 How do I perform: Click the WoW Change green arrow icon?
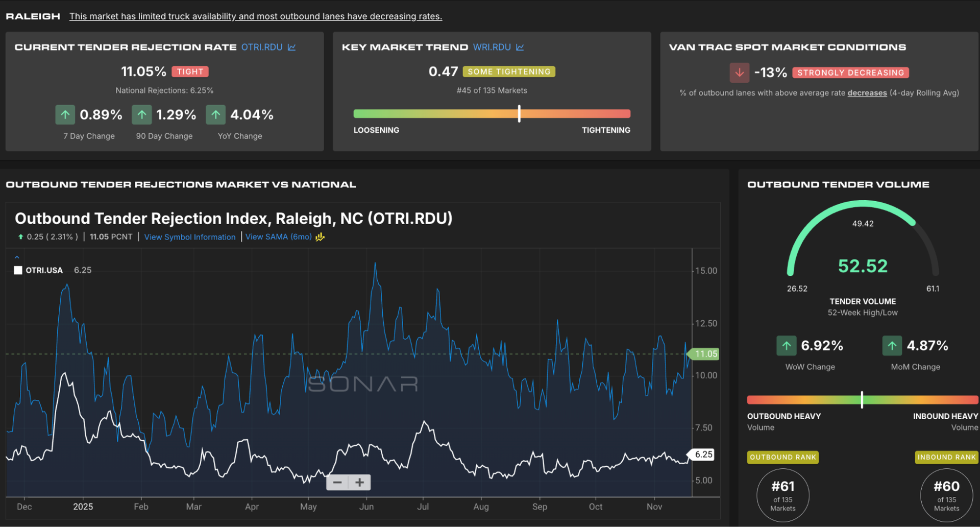(x=786, y=346)
